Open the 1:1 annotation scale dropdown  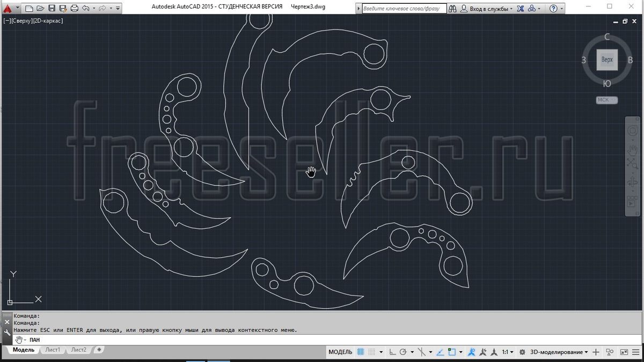[508, 352]
